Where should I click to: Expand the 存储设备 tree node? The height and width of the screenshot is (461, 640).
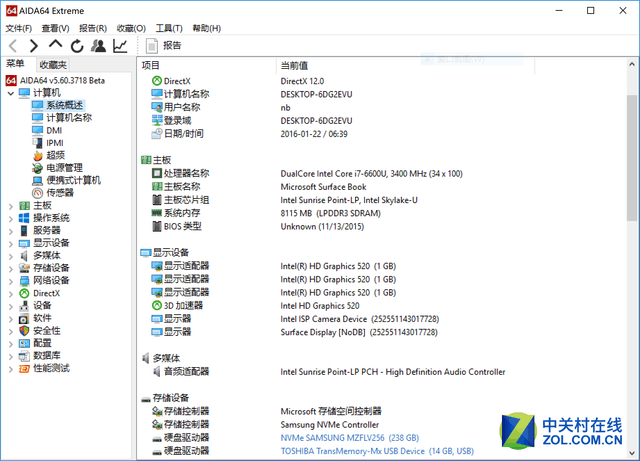[x=11, y=269]
